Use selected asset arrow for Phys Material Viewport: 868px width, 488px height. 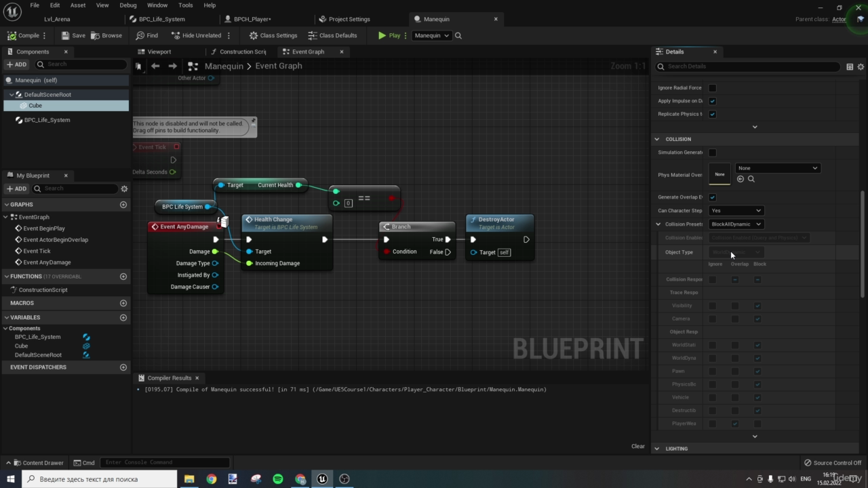point(741,179)
